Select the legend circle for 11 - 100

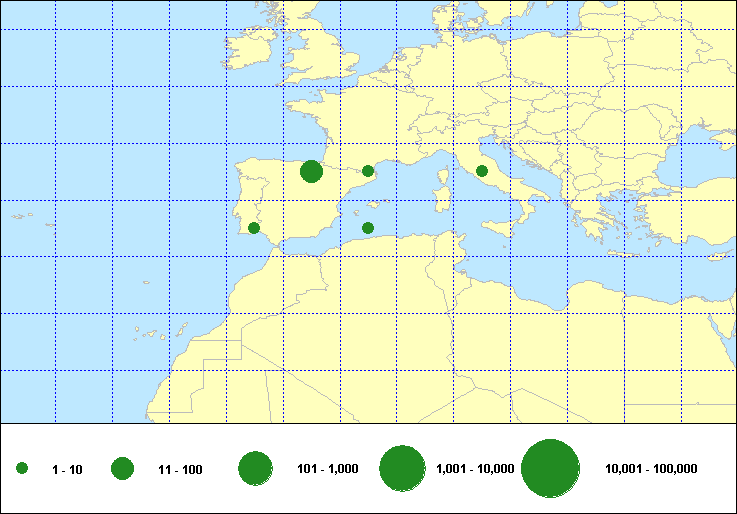click(x=123, y=469)
